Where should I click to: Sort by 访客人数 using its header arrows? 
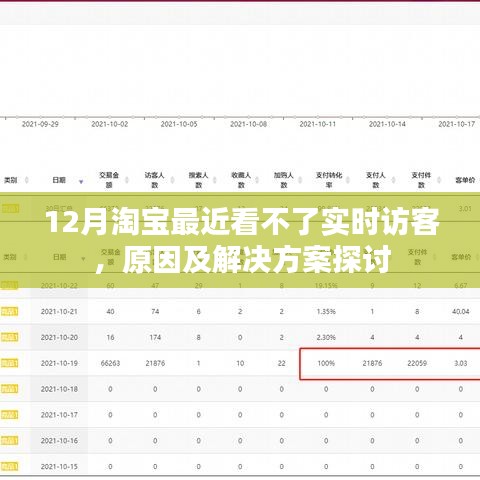(172, 180)
